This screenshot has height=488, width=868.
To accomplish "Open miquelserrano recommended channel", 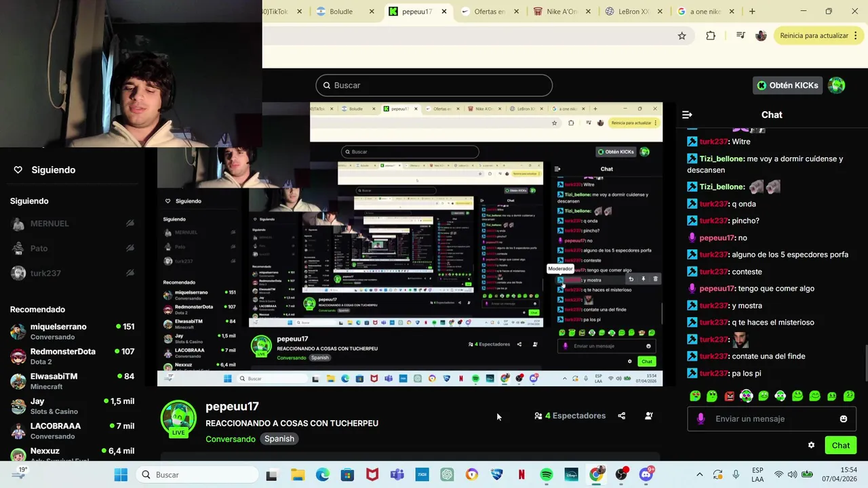I will [x=72, y=331].
